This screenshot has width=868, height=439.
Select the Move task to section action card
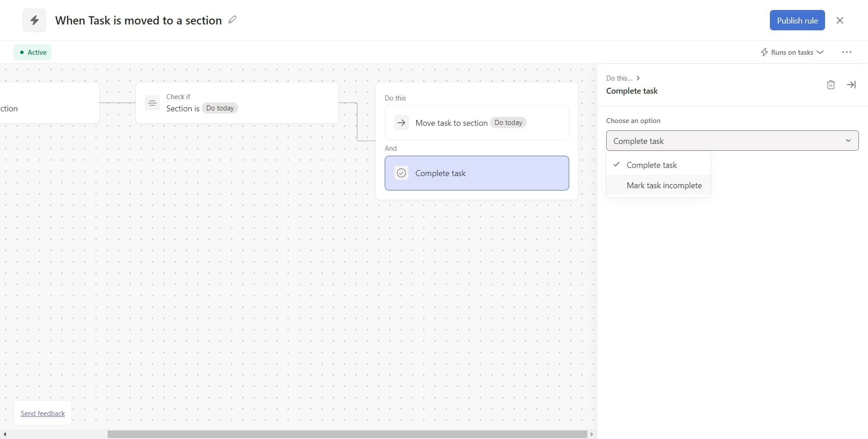[476, 123]
